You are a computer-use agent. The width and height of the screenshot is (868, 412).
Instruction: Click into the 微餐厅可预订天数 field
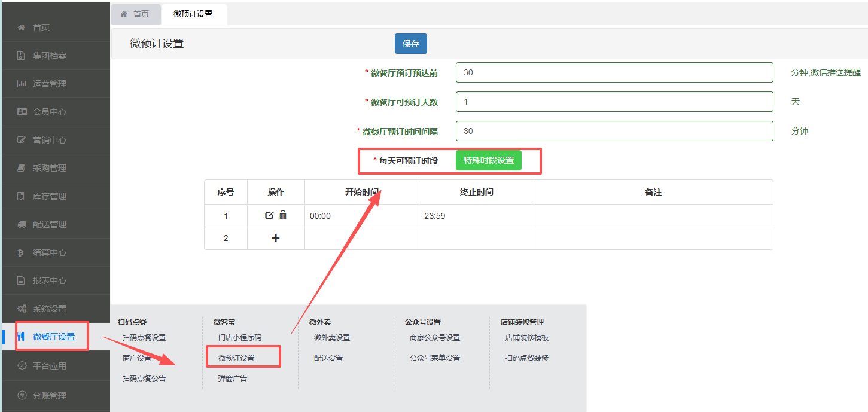[x=614, y=102]
